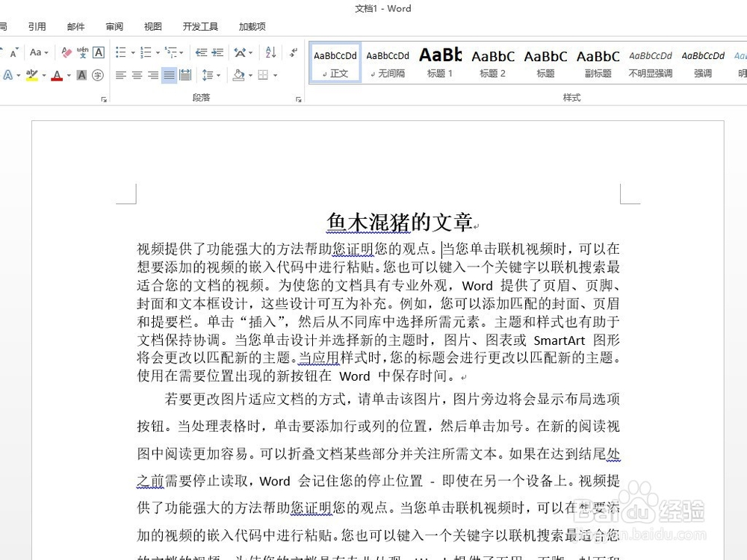Expand the Text Effects dropdown arrow
747x560 pixels.
18,75
